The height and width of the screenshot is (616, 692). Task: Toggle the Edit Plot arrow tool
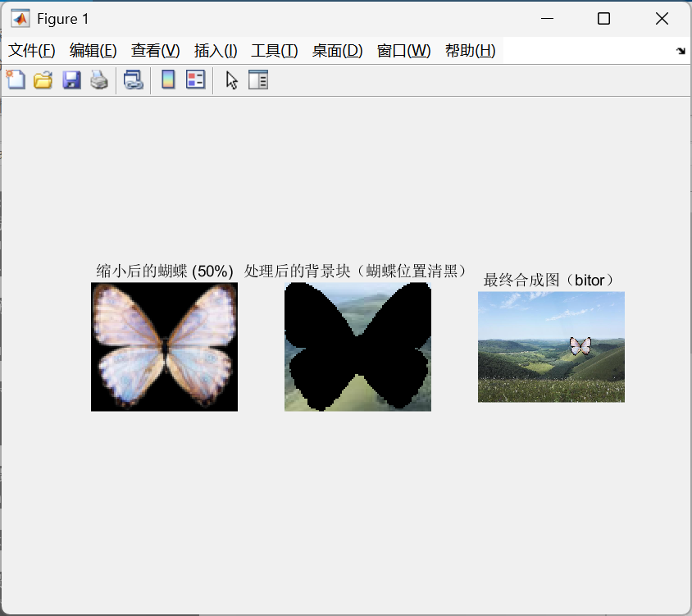click(231, 80)
